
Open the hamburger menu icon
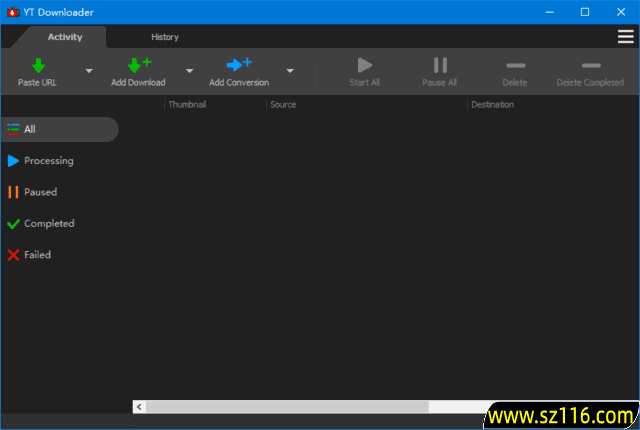tap(625, 37)
